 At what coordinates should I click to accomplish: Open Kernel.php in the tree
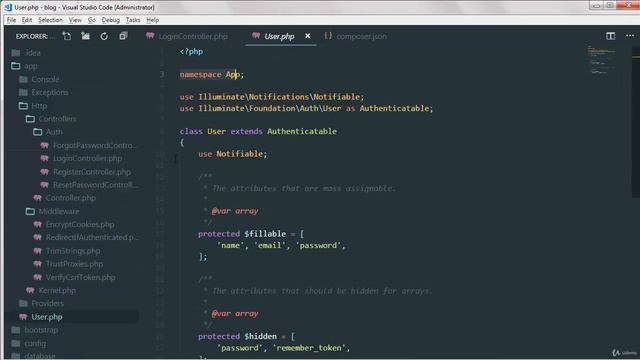tap(51, 291)
